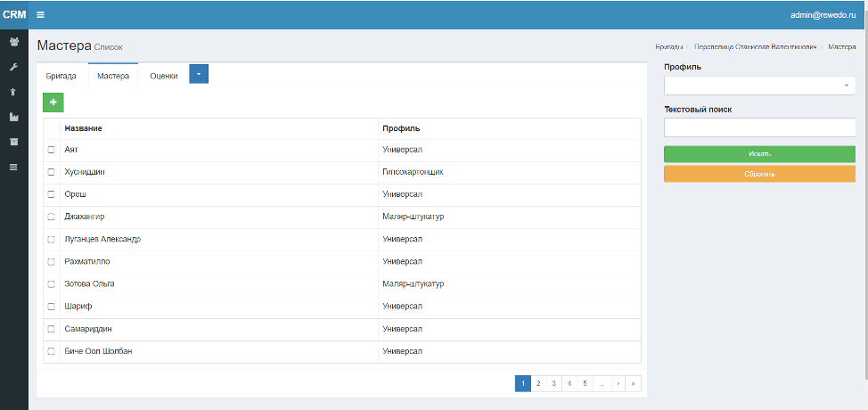The image size is (868, 410).
Task: Go to pagination page 4
Action: tap(569, 383)
